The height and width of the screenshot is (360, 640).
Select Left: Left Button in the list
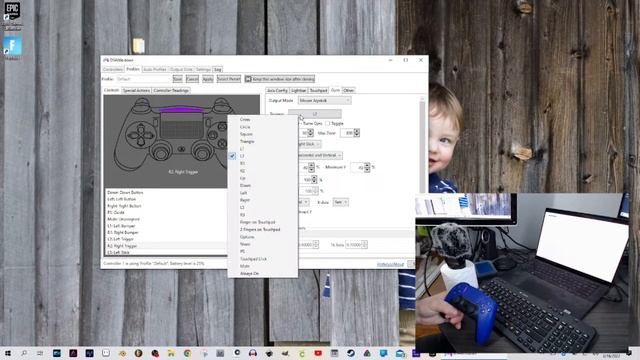click(166, 199)
